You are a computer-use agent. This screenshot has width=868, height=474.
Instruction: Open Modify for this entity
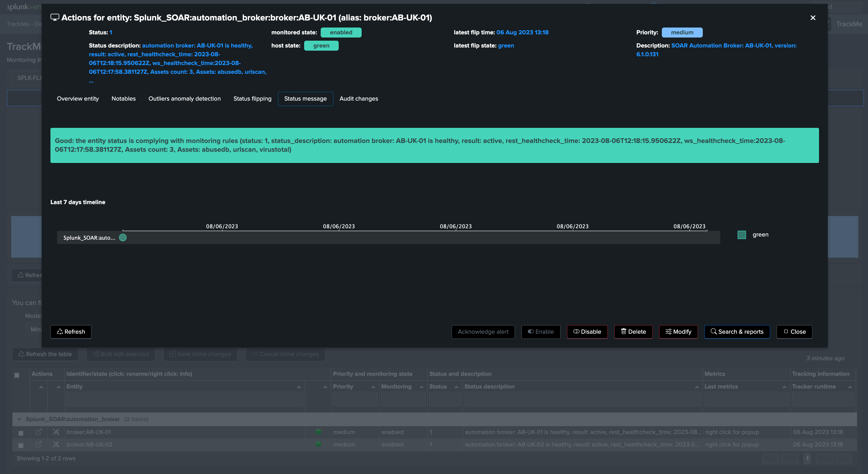tap(678, 332)
